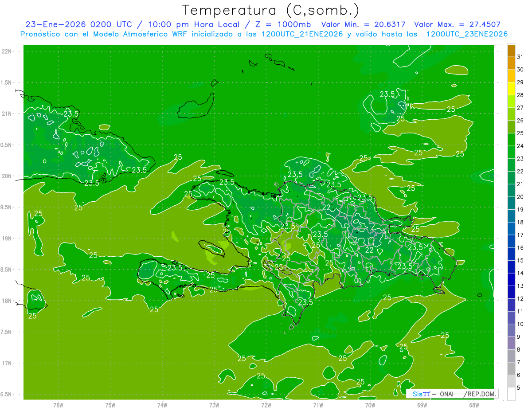Click the '76W' longitude axis label
Screen dimensions: 532x411
(x=58, y=405)
